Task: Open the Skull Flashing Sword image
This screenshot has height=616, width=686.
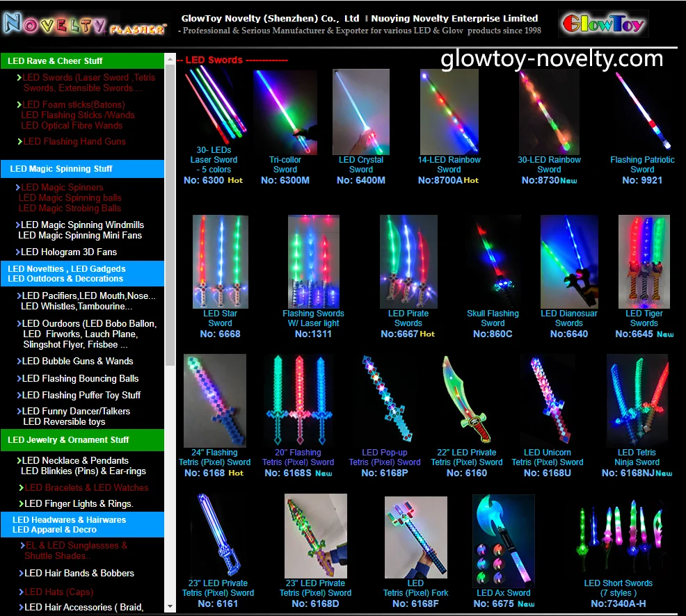Action: point(493,262)
